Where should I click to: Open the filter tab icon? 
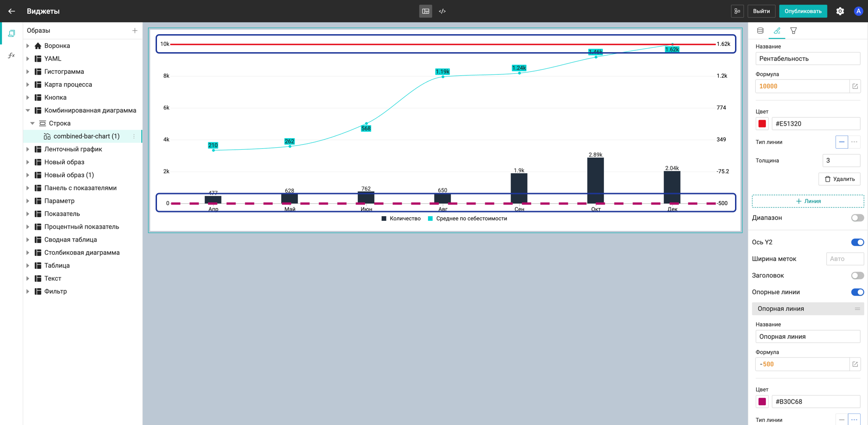793,30
